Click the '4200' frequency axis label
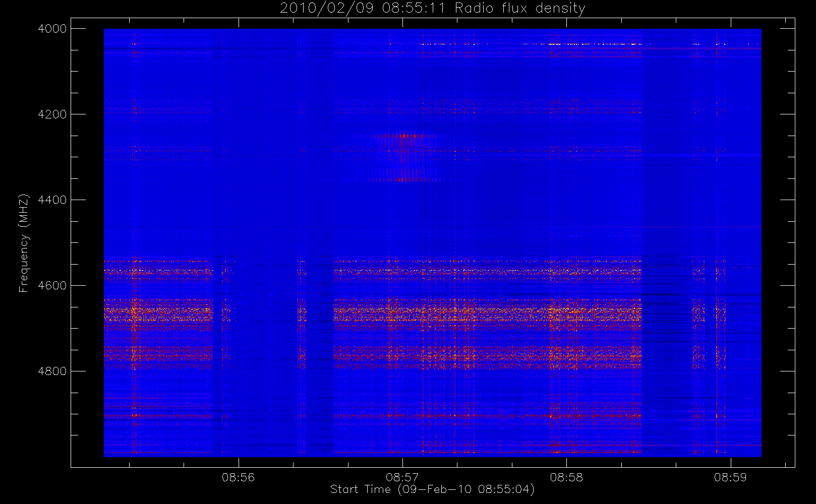Viewport: 816px width, 504px height. tap(52, 114)
